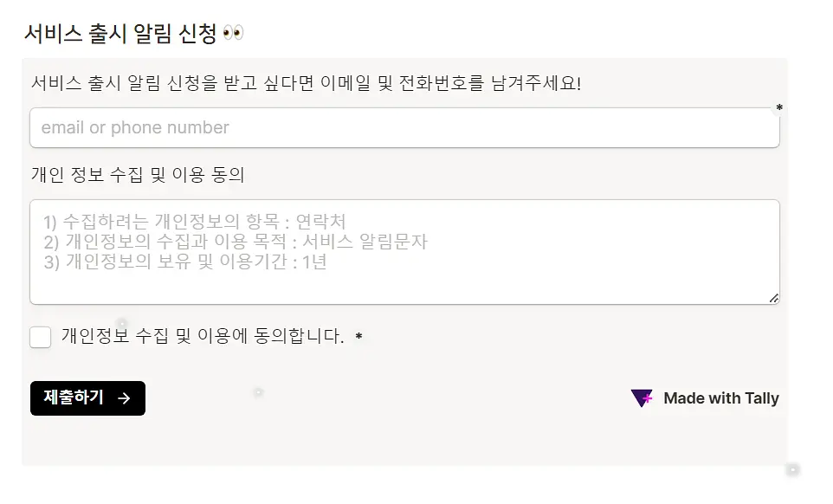Image resolution: width=833 pixels, height=504 pixels.
Task: Click the label 개인정보 수집 및 이용에 동의합니다
Action: coord(203,336)
